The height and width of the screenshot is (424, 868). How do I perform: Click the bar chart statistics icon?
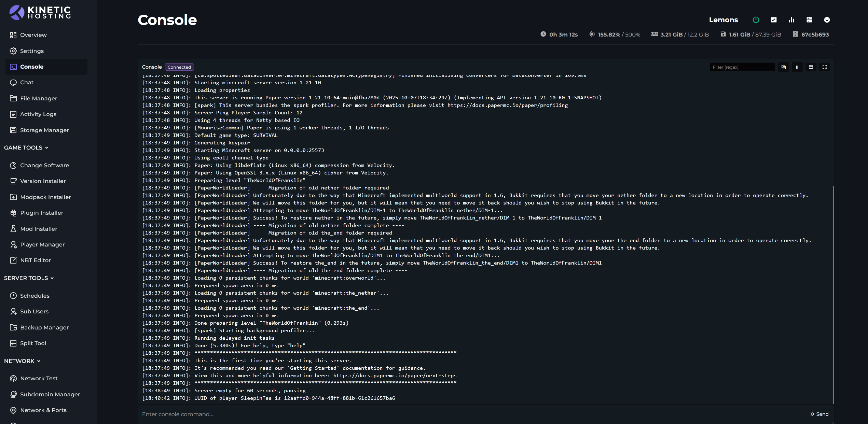point(791,20)
